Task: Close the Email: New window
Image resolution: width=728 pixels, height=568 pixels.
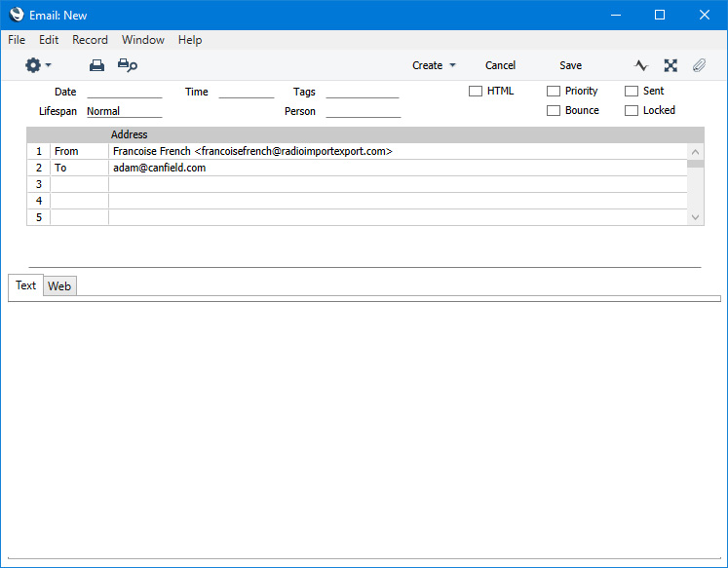Action: pyautogui.click(x=704, y=15)
